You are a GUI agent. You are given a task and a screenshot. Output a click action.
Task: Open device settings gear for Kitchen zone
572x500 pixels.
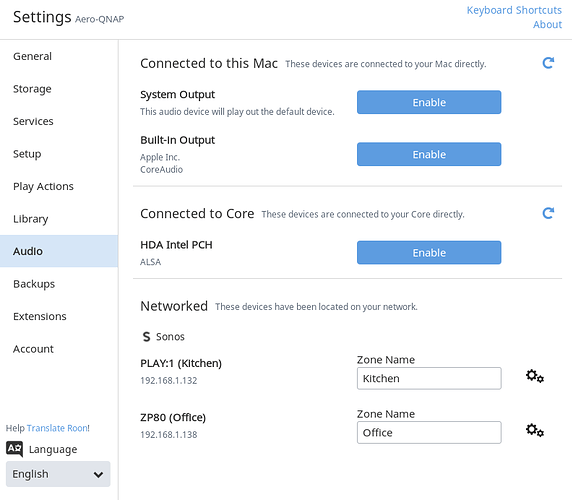coord(535,376)
